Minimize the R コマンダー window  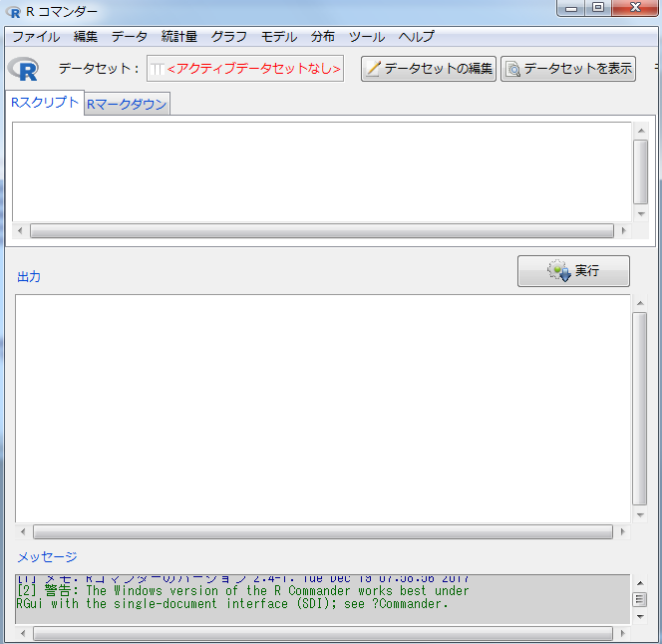tap(571, 8)
